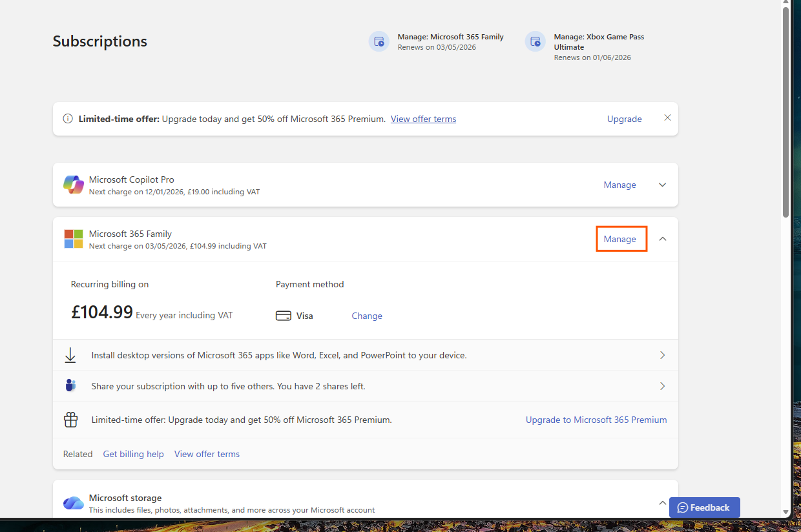This screenshot has width=801, height=532.
Task: Click the Microsoft storage title
Action: (125, 498)
